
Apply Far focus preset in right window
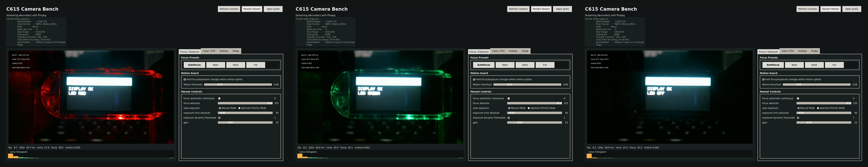[834, 65]
